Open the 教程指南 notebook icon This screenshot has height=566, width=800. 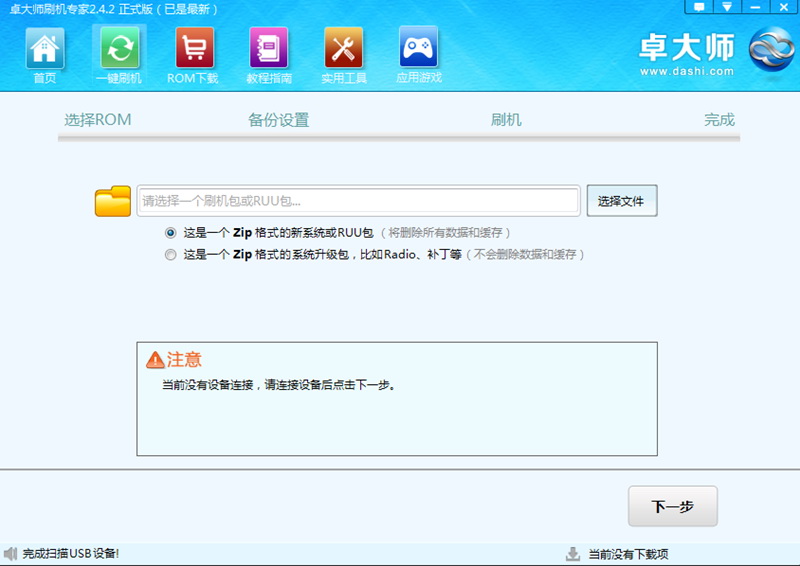coord(269,48)
